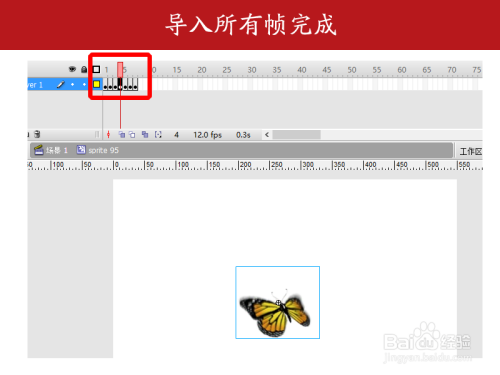Toggle Layer 1 visibility dot
Image resolution: width=500 pixels, height=375 pixels.
point(72,84)
